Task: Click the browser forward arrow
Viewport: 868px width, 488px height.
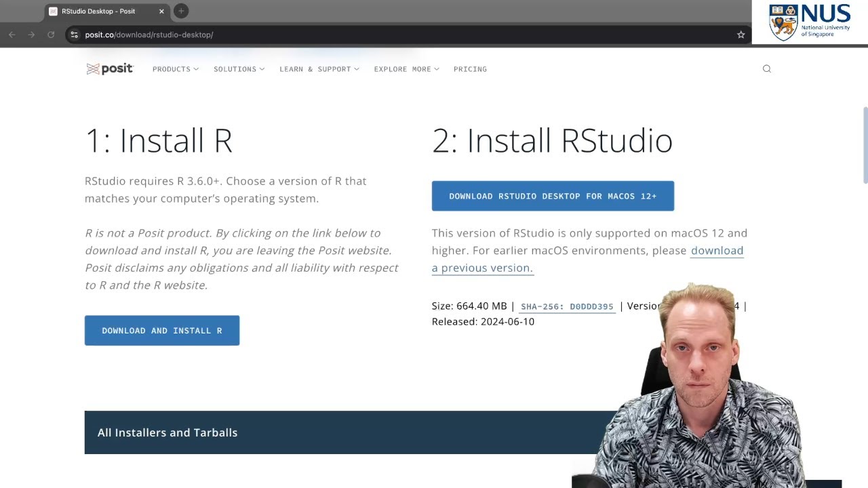Action: tap(31, 35)
